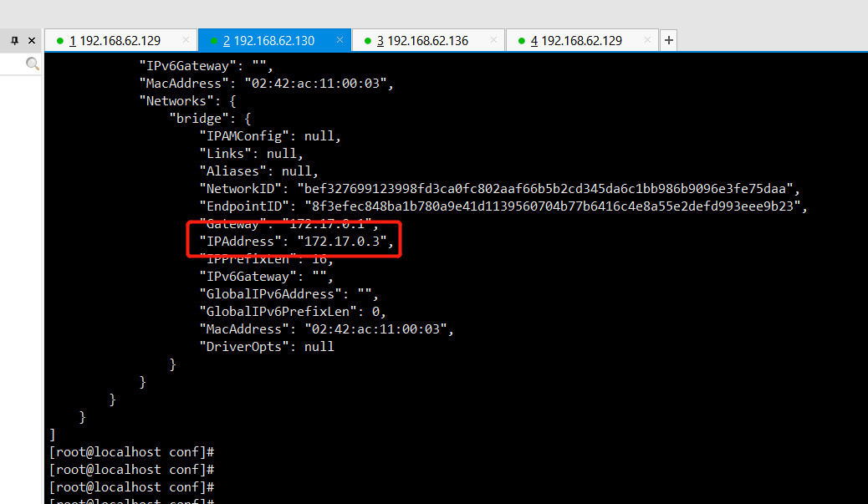Open a new session with the plus button
868x504 pixels.
(667, 39)
